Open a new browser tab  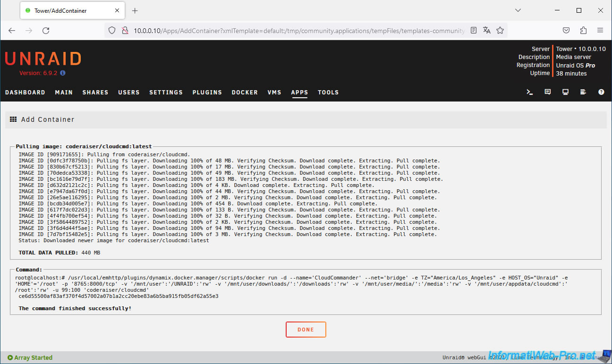point(135,10)
